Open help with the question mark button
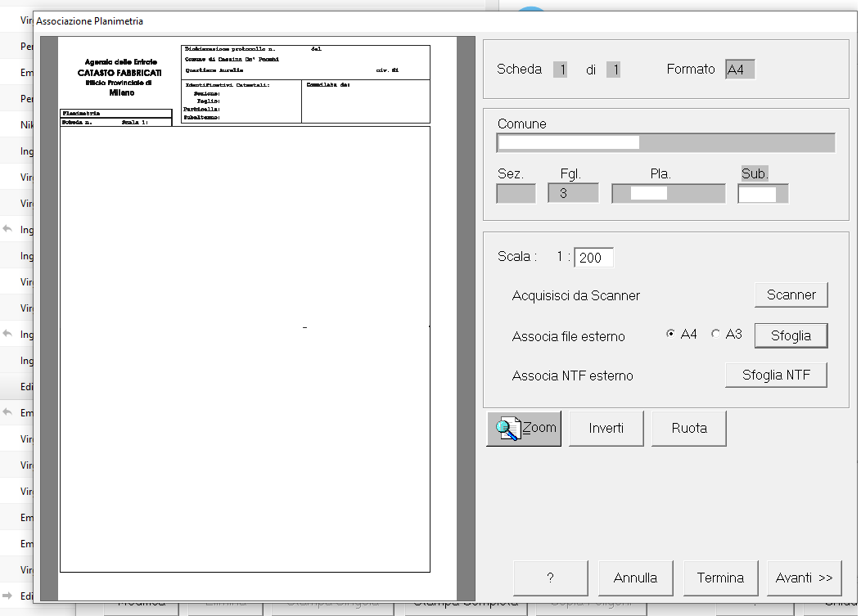This screenshot has height=616, width=861. [549, 578]
